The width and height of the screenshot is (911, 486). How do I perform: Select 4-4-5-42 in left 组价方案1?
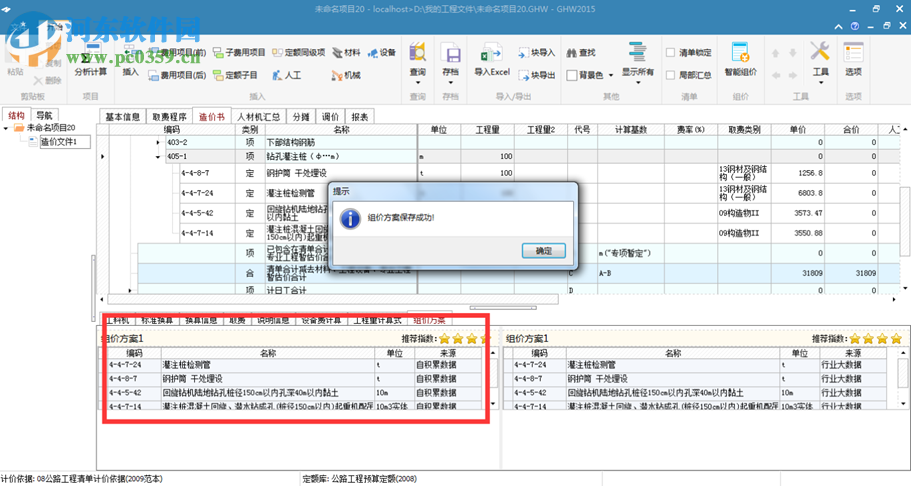tap(295, 393)
